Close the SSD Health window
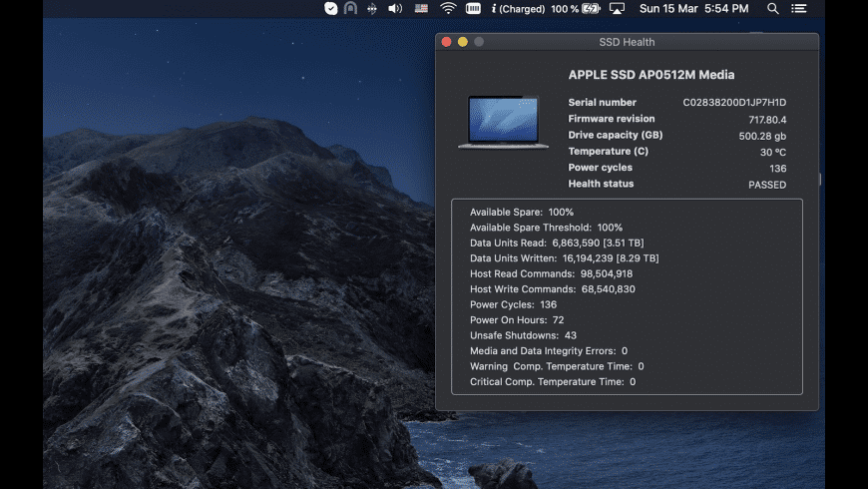Image resolution: width=868 pixels, height=489 pixels. click(446, 42)
